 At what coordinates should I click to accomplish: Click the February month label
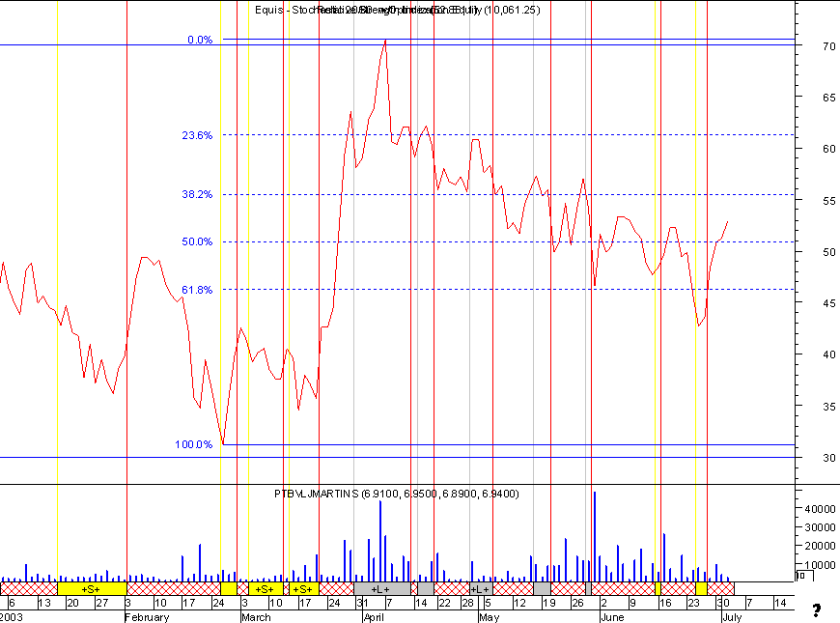[x=148, y=617]
